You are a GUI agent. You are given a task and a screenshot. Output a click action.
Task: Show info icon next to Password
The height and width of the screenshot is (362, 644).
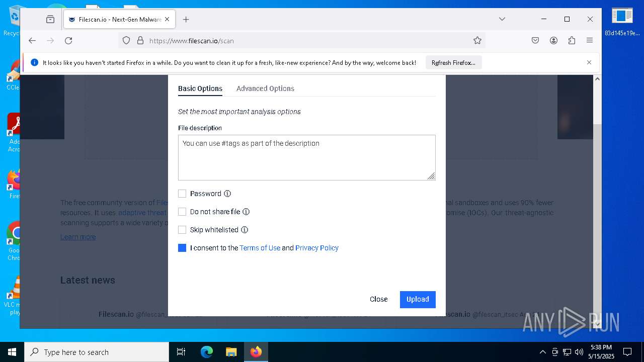coord(227,194)
